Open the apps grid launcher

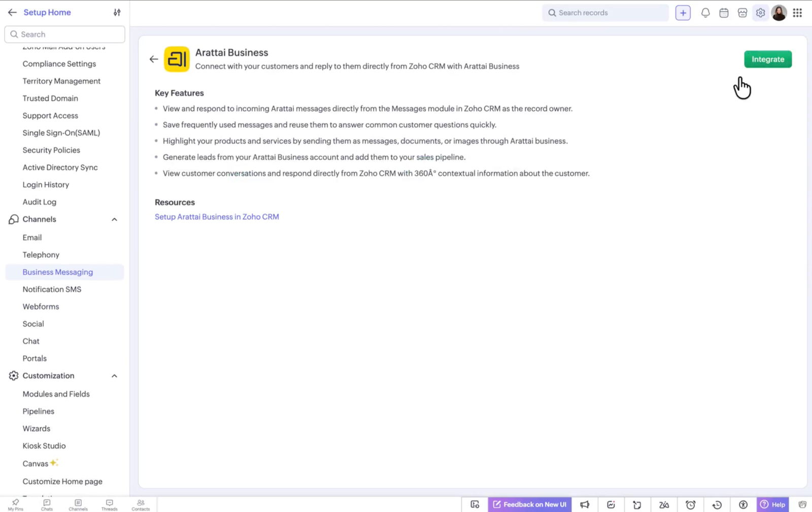[798, 13]
